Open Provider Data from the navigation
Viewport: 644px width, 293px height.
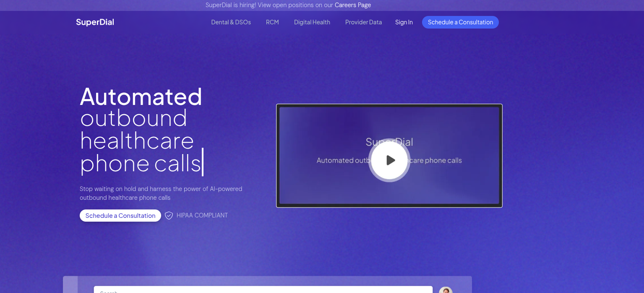363,22
